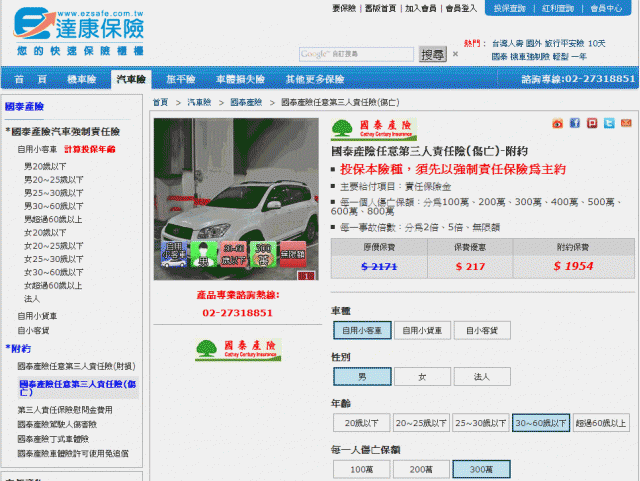Screen dimensions: 640x481
Task: Open sidebar 國泰產險任意第三人責任險(財損)
Action: tap(76, 366)
